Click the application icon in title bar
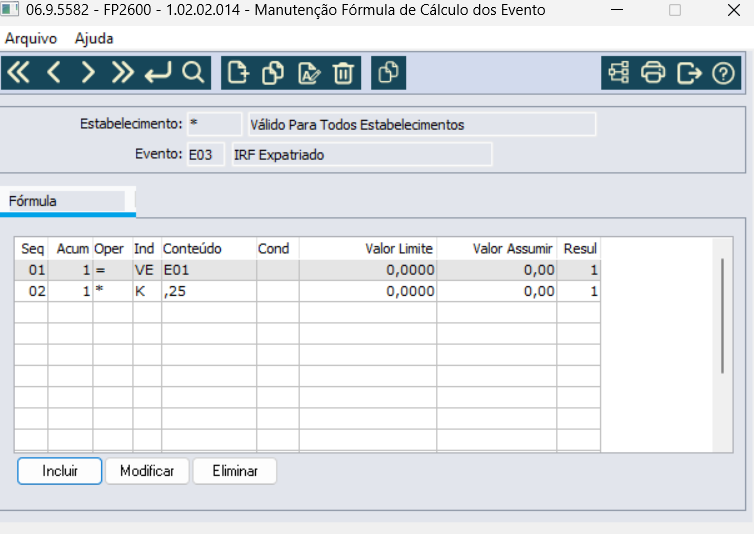Viewport: 754px width, 534px height. click(x=10, y=9)
